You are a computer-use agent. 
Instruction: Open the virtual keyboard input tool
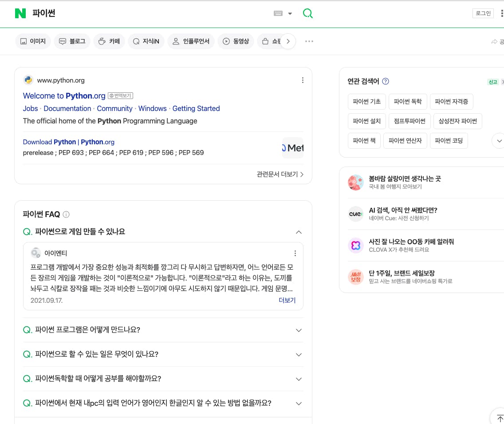(279, 13)
